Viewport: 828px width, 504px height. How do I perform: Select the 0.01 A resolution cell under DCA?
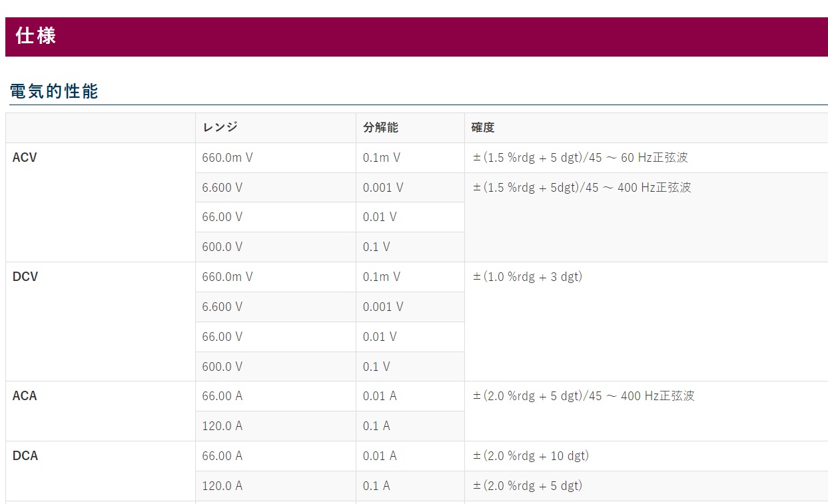point(380,455)
